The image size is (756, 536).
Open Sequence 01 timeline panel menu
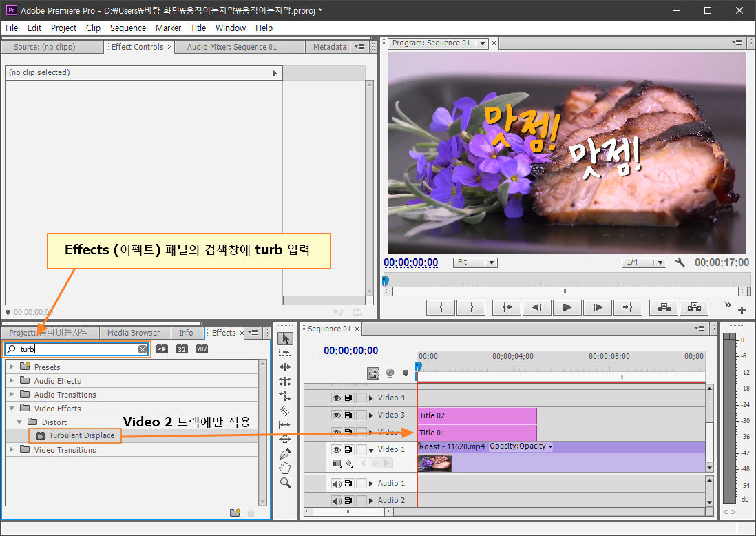tap(700, 329)
